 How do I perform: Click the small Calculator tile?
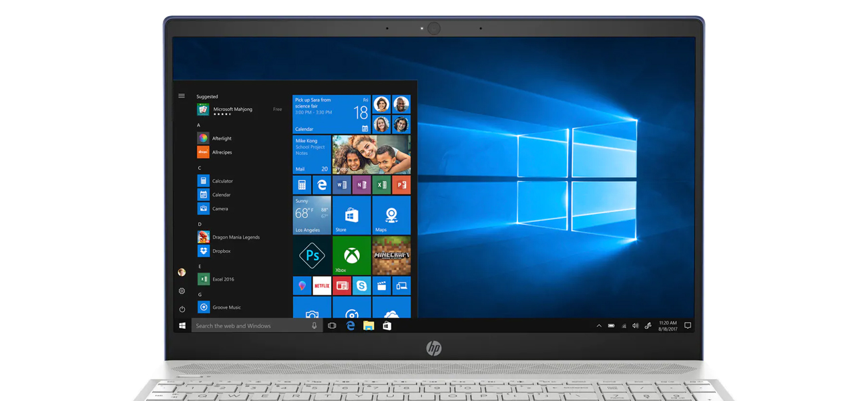(302, 184)
